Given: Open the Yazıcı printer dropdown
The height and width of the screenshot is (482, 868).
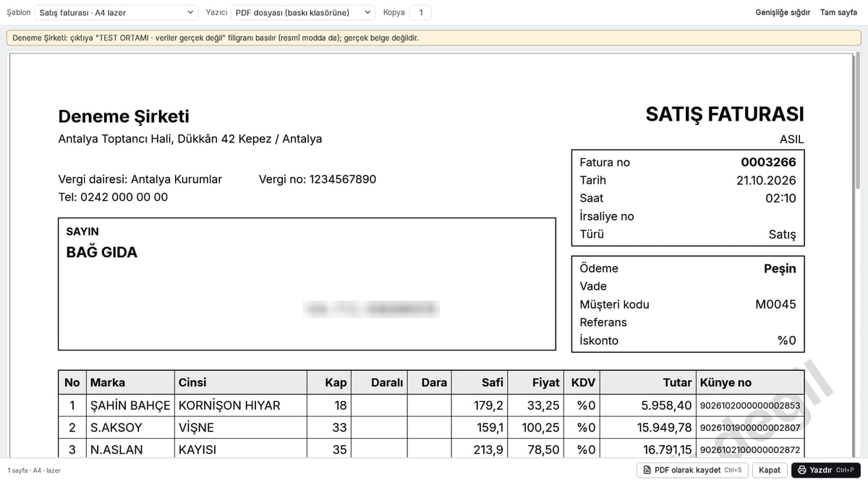Looking at the screenshot, I should point(304,12).
